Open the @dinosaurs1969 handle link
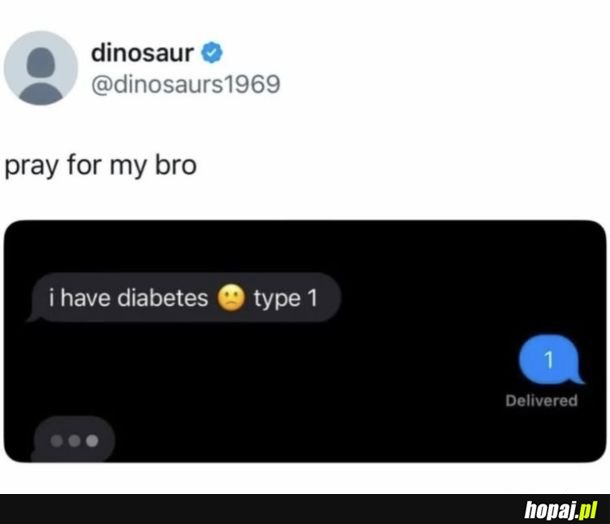The height and width of the screenshot is (524, 610). click(186, 84)
